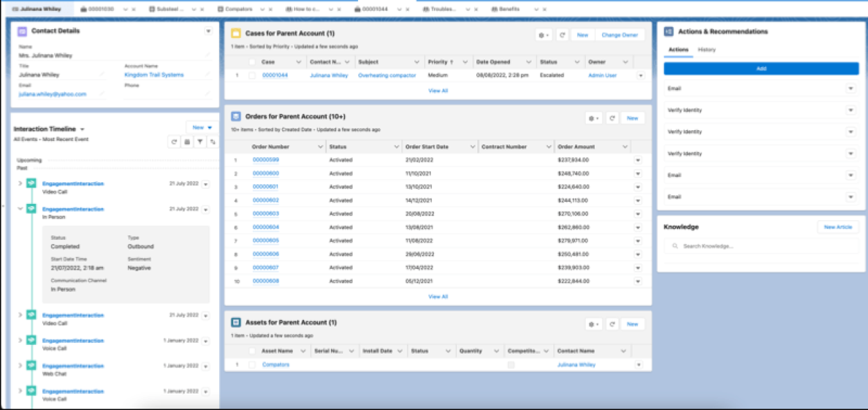
Task: Click the Search Knowledge input field
Action: coord(761,246)
